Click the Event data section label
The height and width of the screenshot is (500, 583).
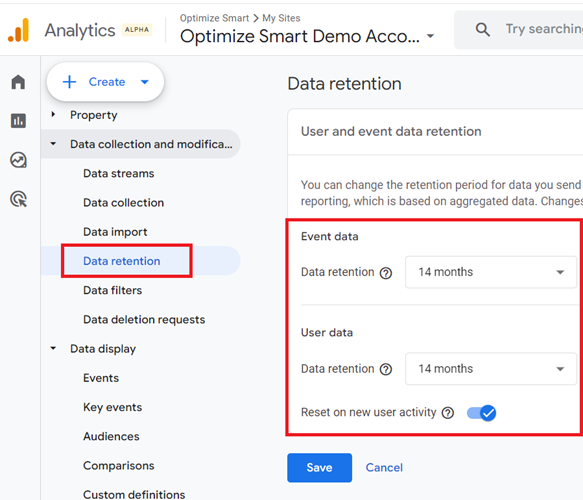click(x=330, y=236)
